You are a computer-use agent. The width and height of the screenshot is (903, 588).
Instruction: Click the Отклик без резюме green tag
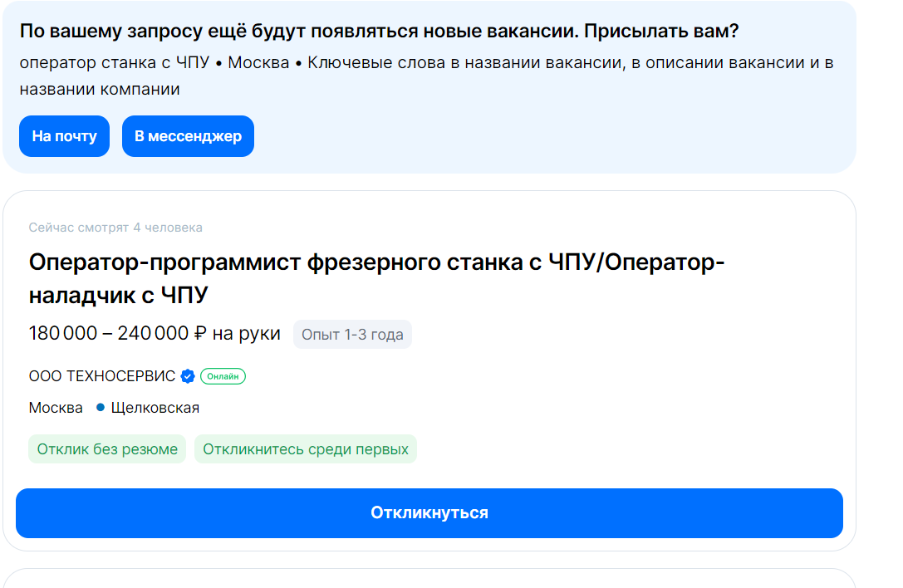[x=107, y=449]
